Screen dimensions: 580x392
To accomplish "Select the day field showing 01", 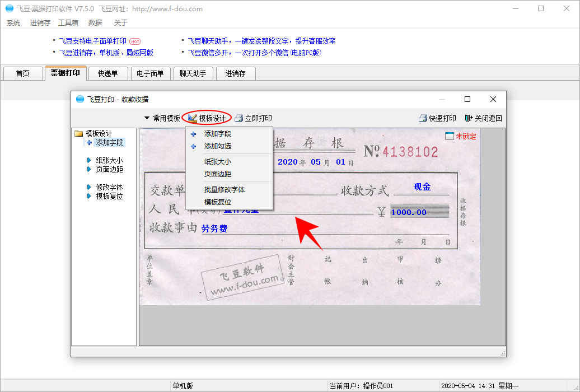I will (x=341, y=162).
